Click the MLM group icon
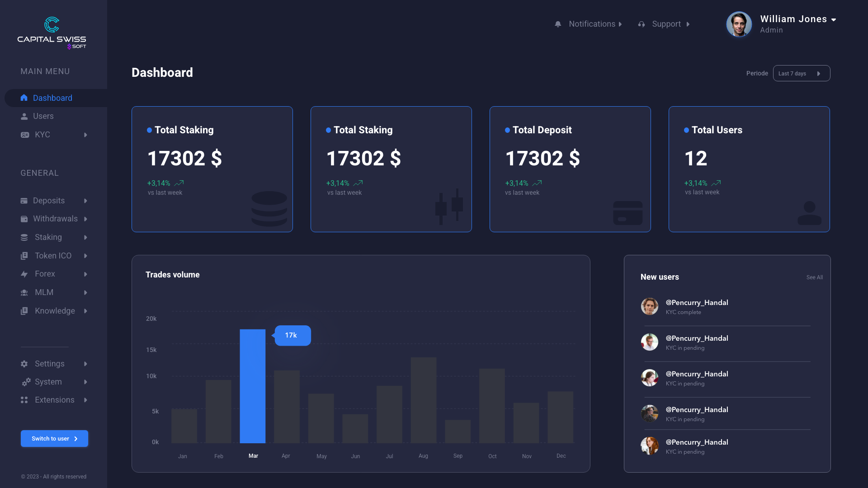The image size is (868, 488). pyautogui.click(x=24, y=293)
